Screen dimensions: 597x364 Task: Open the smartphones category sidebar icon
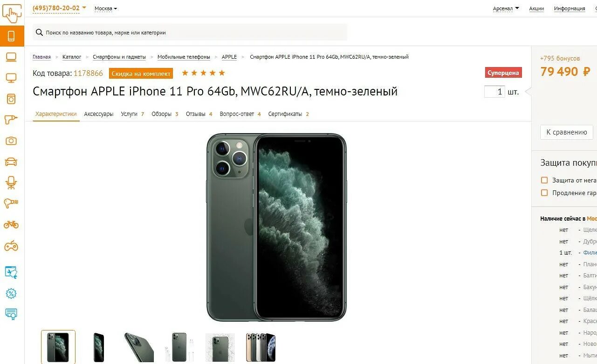click(x=12, y=36)
